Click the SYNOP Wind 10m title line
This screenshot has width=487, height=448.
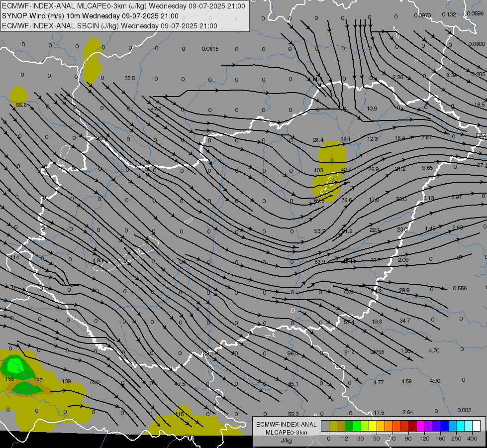click(x=90, y=16)
